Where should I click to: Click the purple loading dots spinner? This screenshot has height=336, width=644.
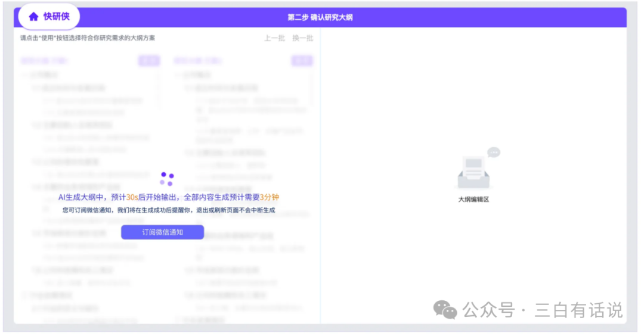click(167, 179)
